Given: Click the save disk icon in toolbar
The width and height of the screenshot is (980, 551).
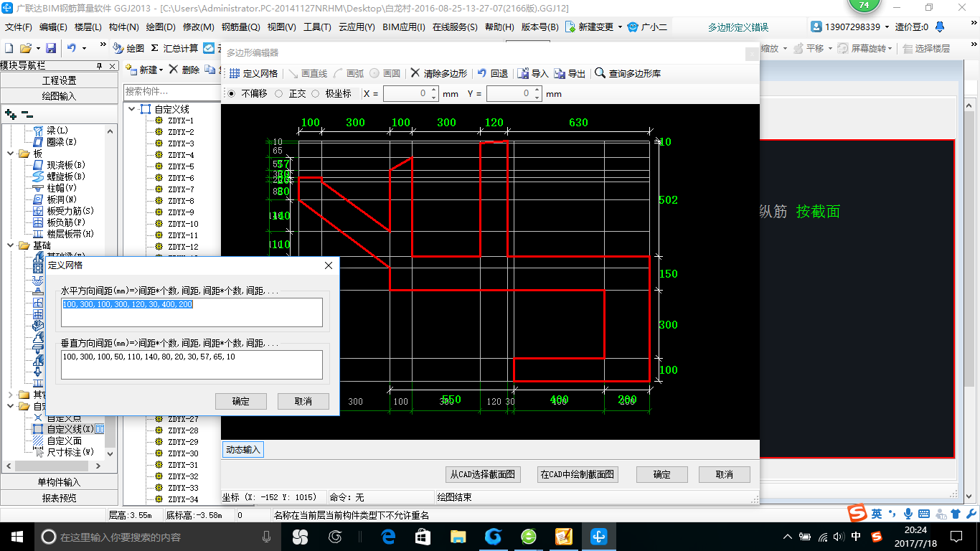Looking at the screenshot, I should (51, 48).
